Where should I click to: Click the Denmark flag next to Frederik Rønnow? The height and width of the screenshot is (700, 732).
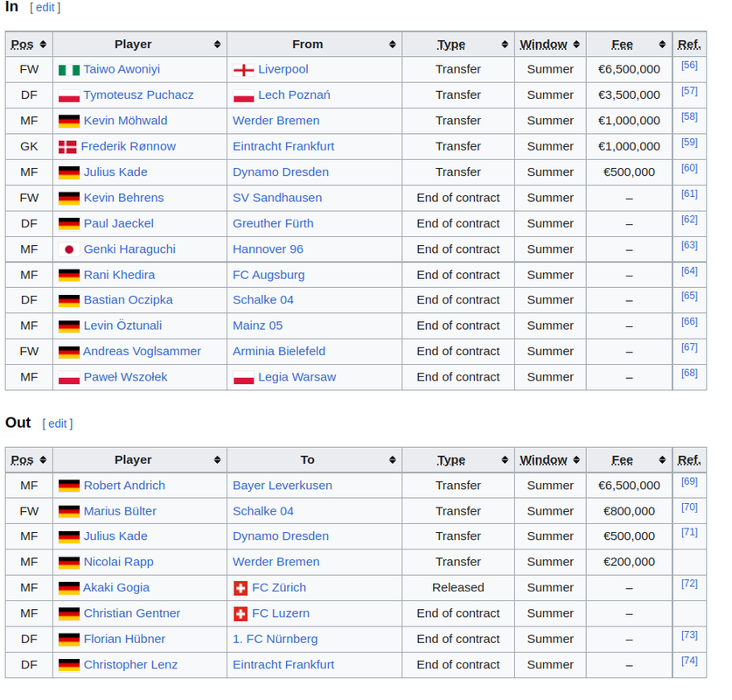[67, 147]
